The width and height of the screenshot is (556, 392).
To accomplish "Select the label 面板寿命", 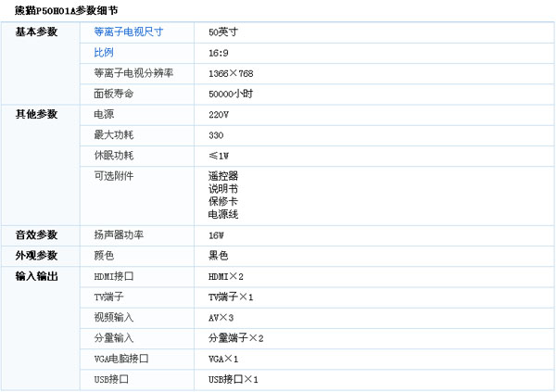I will click(x=113, y=94).
